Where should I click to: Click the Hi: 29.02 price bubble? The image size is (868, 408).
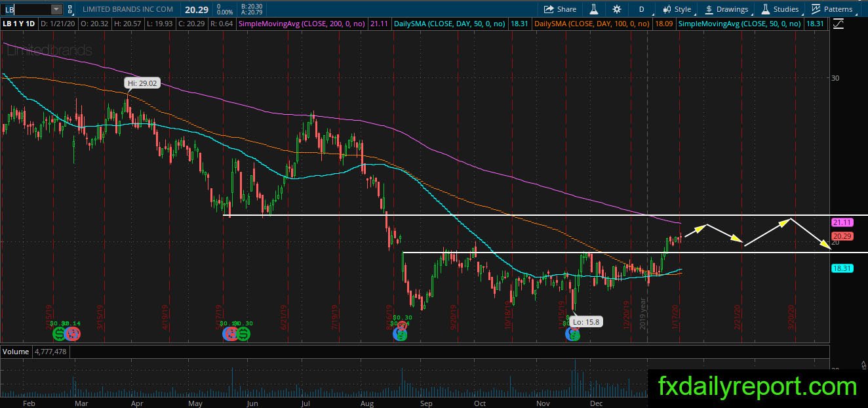(x=143, y=83)
